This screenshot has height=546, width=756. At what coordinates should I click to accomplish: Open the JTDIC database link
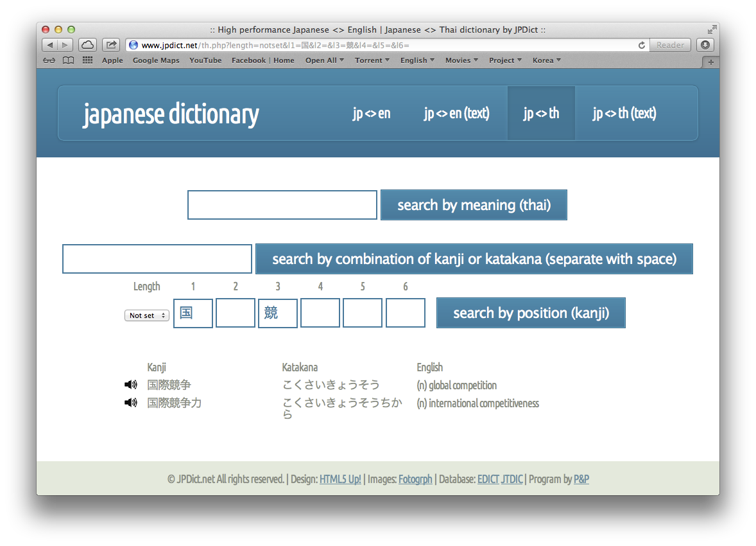pyautogui.click(x=511, y=479)
